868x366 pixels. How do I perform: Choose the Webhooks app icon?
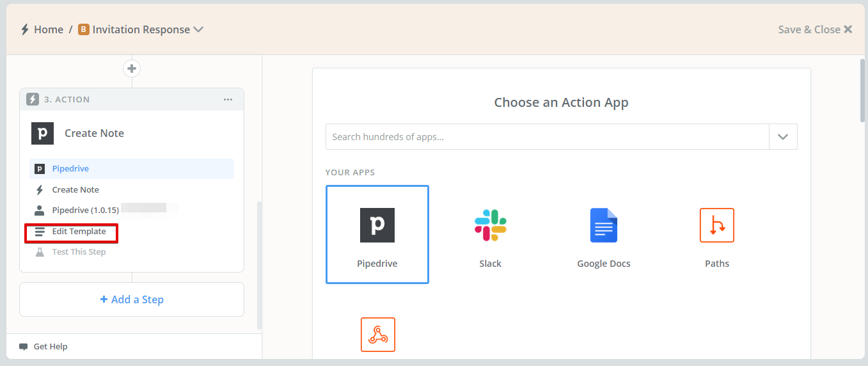(378, 335)
